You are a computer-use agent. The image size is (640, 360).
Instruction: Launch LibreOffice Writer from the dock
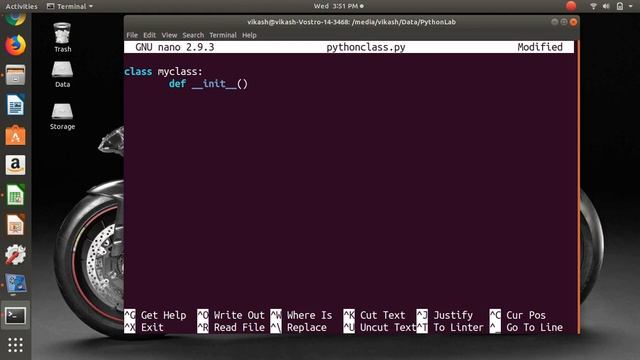(16, 105)
